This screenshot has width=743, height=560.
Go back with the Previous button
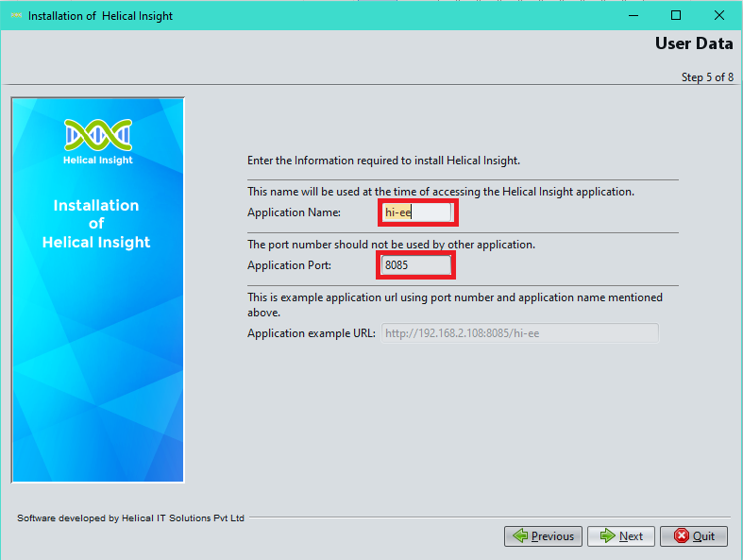coord(543,536)
